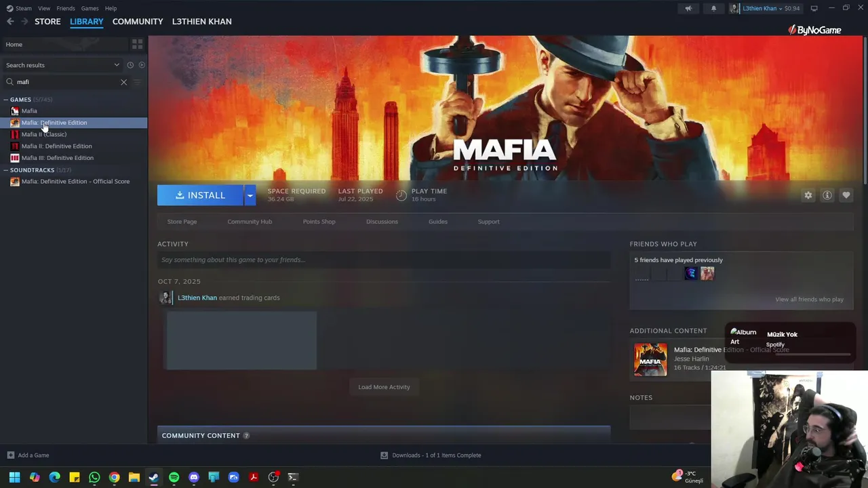Open File Explorer from taskbar
The height and width of the screenshot is (488, 868).
134,477
